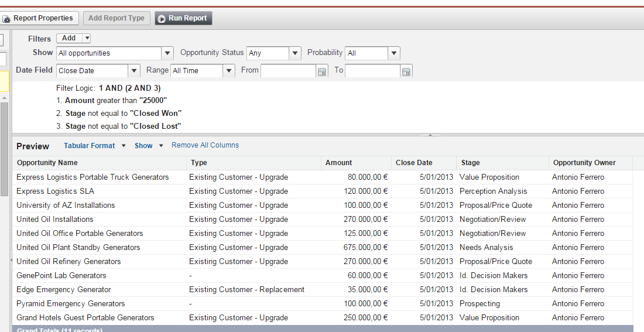Click the left panel scrollbar thumb
Screen dimensions: 644x332
[x=4, y=149]
